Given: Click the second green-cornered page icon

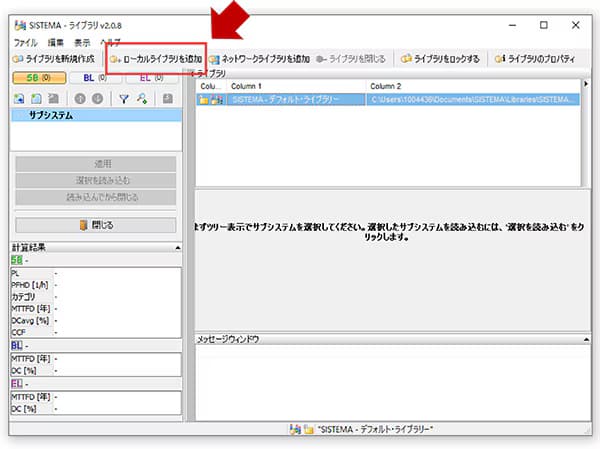Looking at the screenshot, I should click(x=36, y=99).
